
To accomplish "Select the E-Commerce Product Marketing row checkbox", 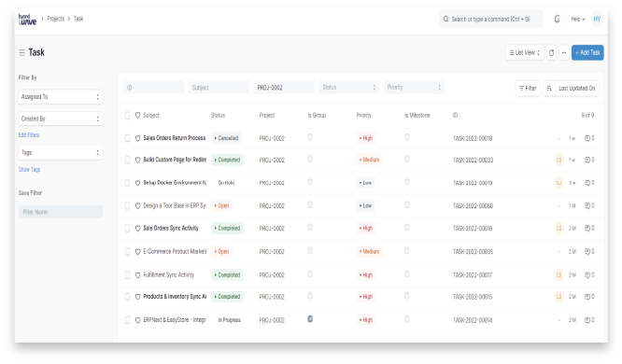I will [127, 251].
